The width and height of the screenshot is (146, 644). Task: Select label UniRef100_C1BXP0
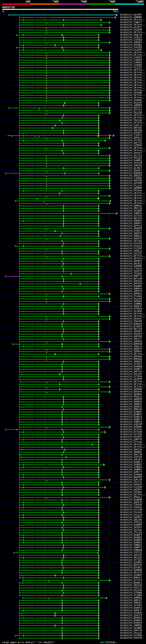(131, 58)
